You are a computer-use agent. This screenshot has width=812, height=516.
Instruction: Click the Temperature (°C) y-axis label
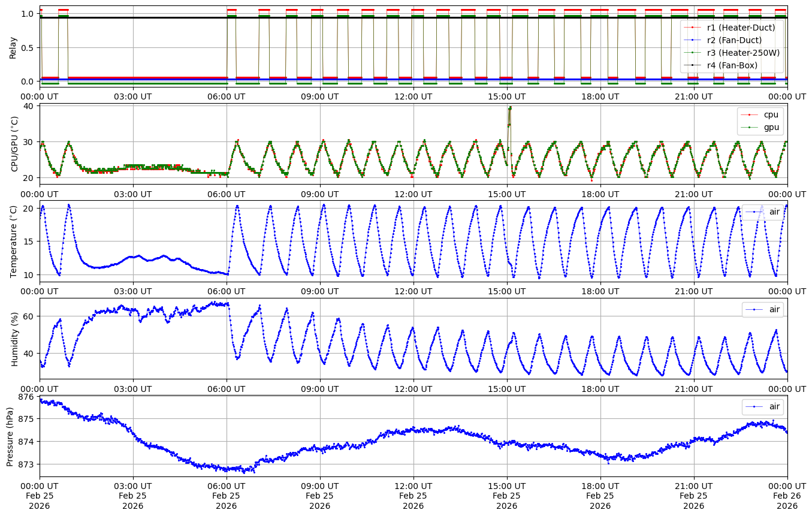pyautogui.click(x=14, y=242)
